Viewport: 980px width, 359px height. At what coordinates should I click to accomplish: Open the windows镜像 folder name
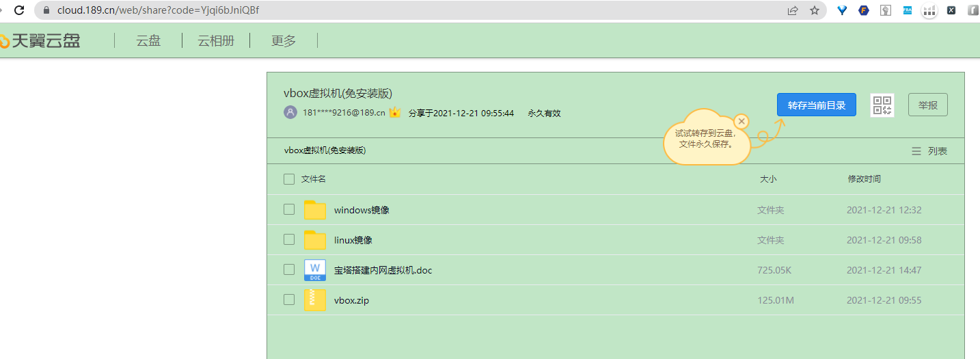[x=362, y=210]
